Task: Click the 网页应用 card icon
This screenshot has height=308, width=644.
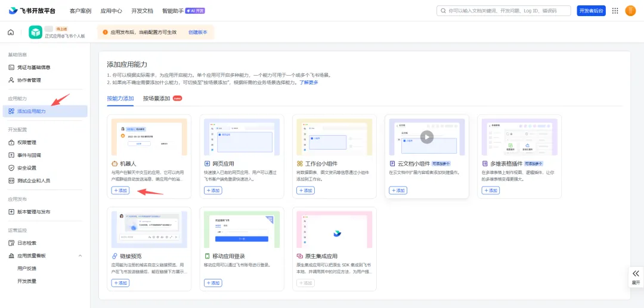Action: (x=207, y=163)
